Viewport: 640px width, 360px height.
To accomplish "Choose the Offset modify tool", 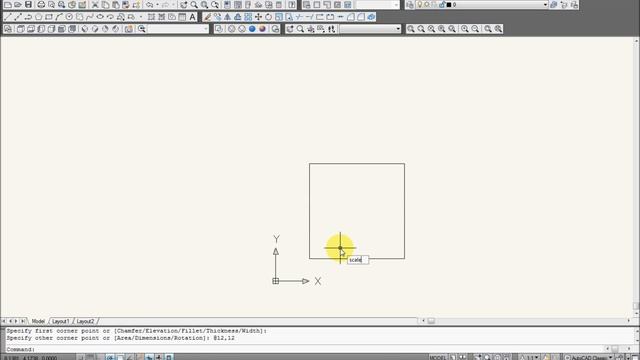I will coord(238,17).
